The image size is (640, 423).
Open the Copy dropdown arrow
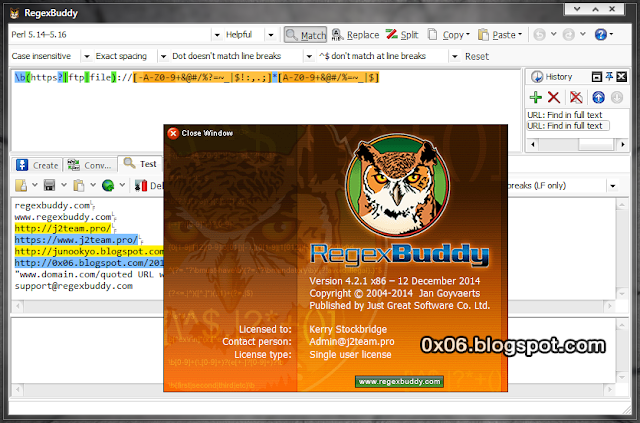pyautogui.click(x=468, y=34)
